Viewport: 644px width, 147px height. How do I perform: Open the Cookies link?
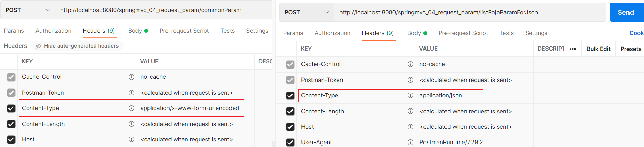coord(636,33)
